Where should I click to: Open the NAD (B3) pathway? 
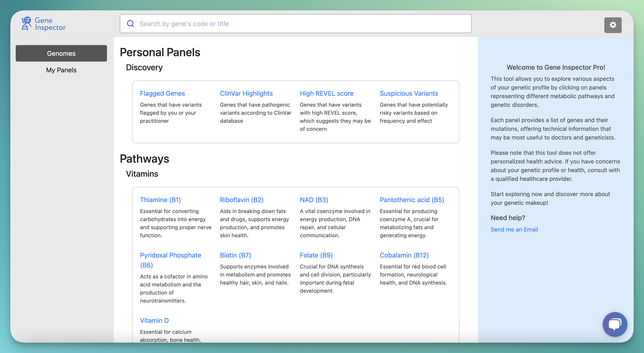pos(314,200)
